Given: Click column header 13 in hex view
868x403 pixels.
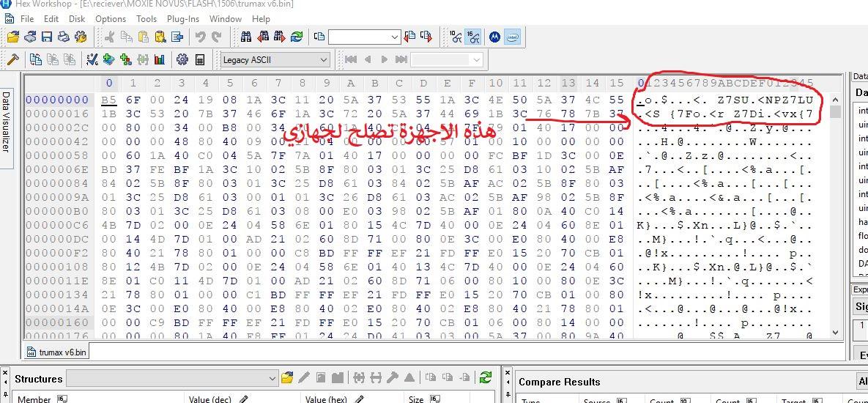Looking at the screenshot, I should [x=568, y=83].
